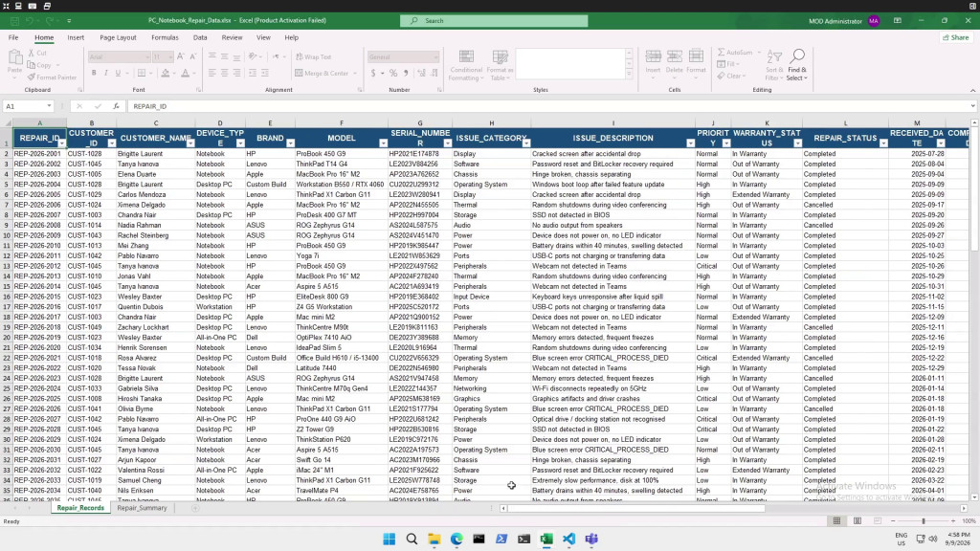980x551 pixels.
Task: Open Find & Select magnifier
Action: point(797,65)
